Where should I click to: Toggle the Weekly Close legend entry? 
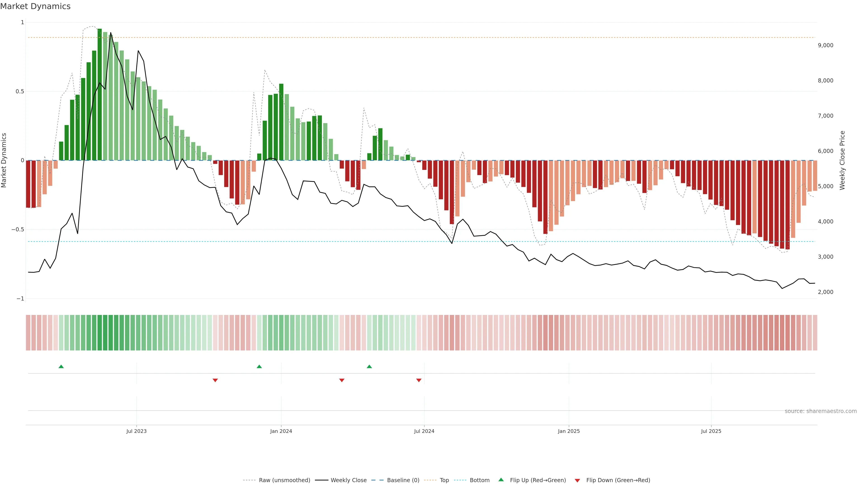pyautogui.click(x=348, y=480)
